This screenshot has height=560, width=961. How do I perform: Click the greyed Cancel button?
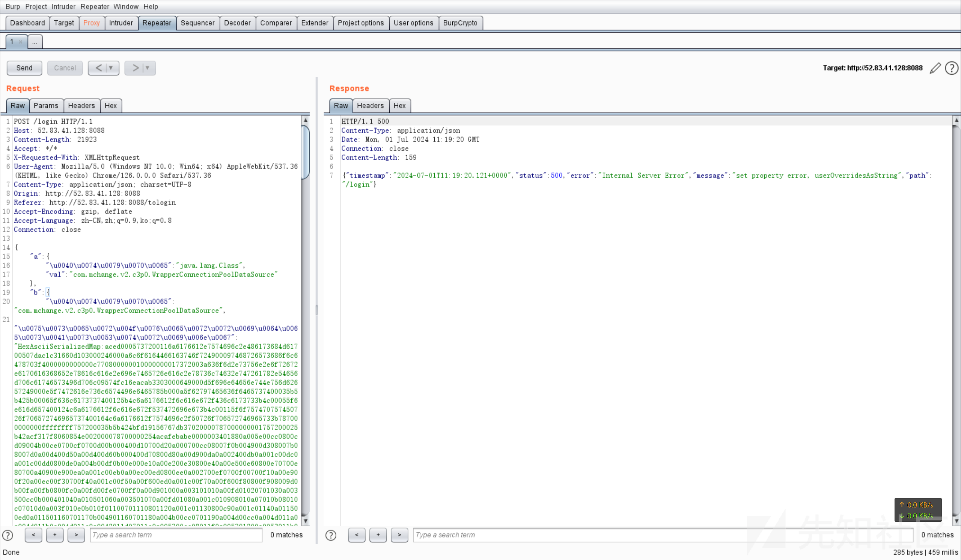[65, 68]
